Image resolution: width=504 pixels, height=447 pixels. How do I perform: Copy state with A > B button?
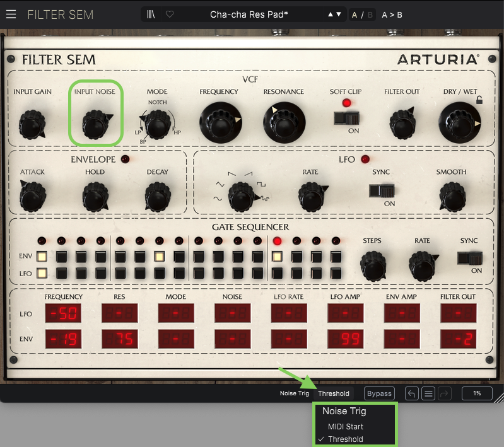[392, 15]
